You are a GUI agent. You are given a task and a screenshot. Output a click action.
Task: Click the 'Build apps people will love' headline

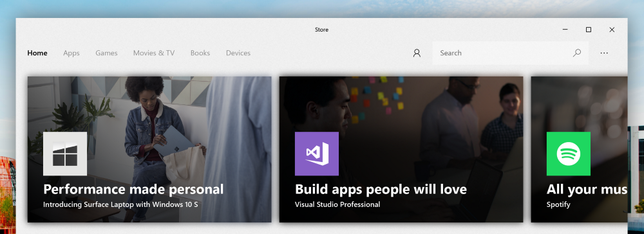tap(381, 190)
